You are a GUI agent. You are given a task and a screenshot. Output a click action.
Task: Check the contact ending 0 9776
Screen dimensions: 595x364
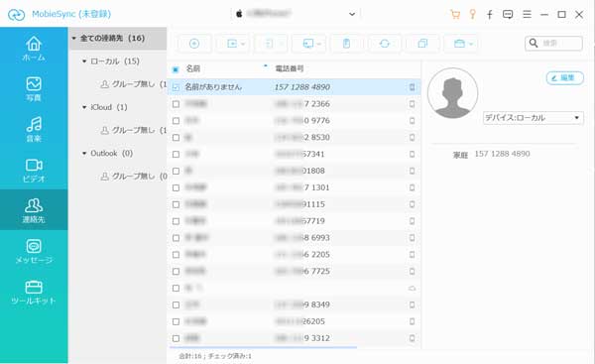(176, 121)
